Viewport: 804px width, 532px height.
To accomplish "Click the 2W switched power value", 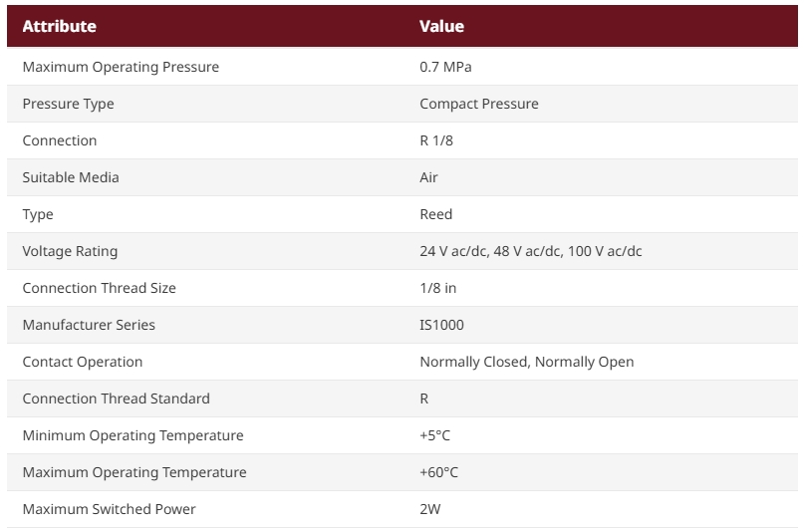I will pyautogui.click(x=430, y=509).
